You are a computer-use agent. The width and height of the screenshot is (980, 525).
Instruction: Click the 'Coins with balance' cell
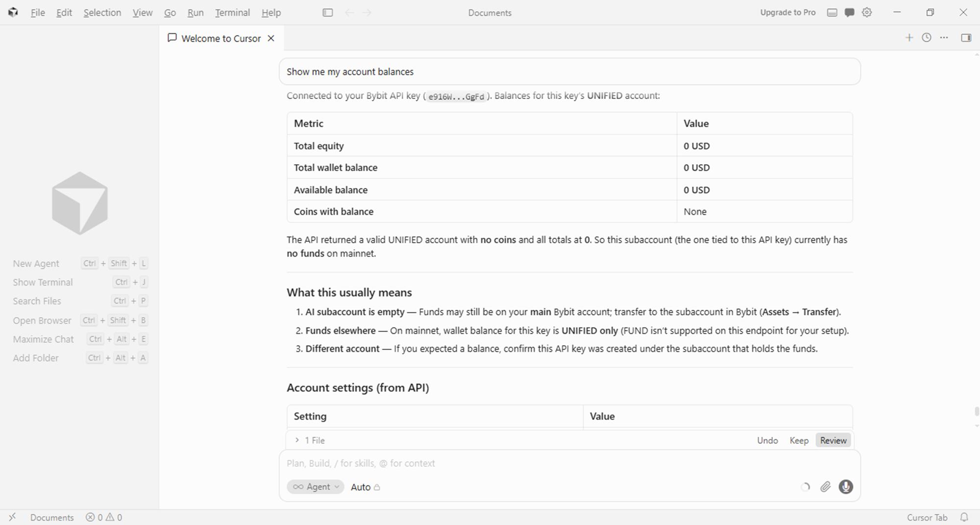coord(482,211)
